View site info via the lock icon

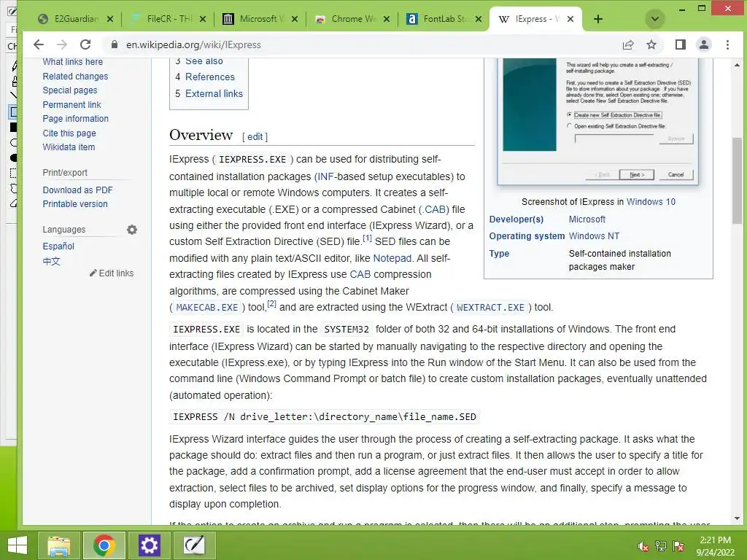tap(115, 44)
